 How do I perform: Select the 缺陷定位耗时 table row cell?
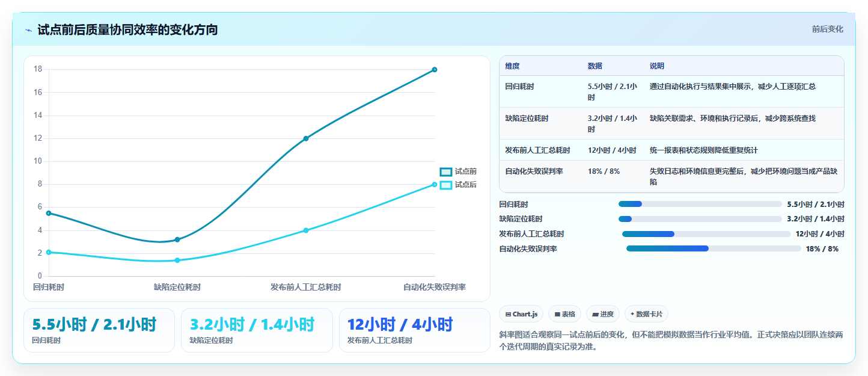[x=540, y=123]
